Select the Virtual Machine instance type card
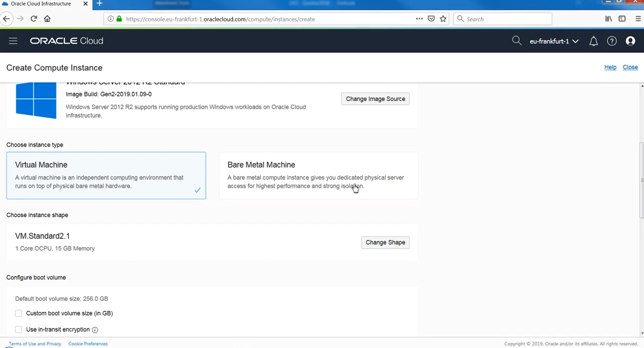644x348 pixels. pos(106,175)
